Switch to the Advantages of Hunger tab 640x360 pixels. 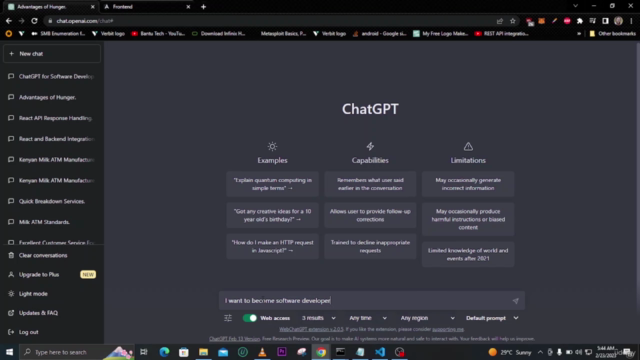point(51,7)
